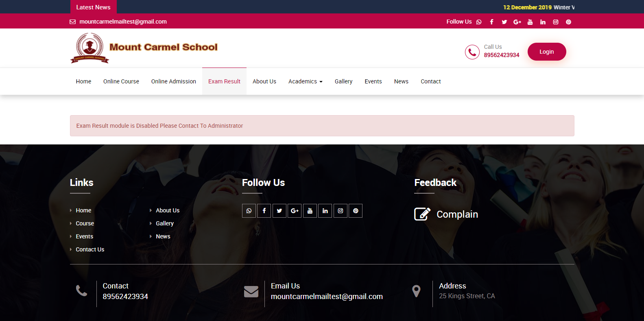Open YouTube icon in footer Follow Us
The width and height of the screenshot is (644, 321).
tap(310, 211)
